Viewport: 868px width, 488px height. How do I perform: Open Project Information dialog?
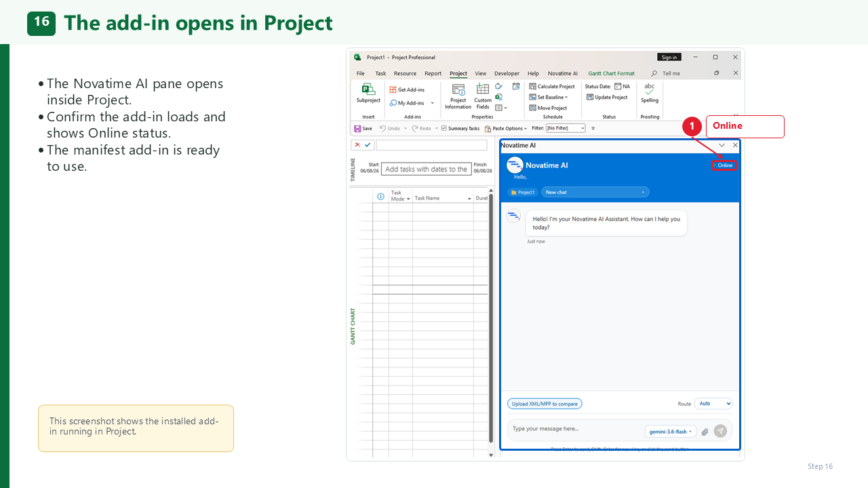coord(458,97)
